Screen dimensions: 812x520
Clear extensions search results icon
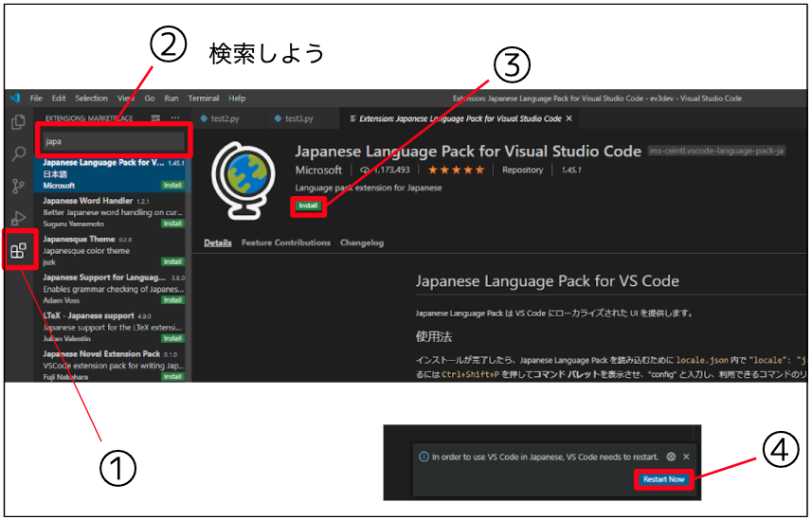click(x=155, y=118)
